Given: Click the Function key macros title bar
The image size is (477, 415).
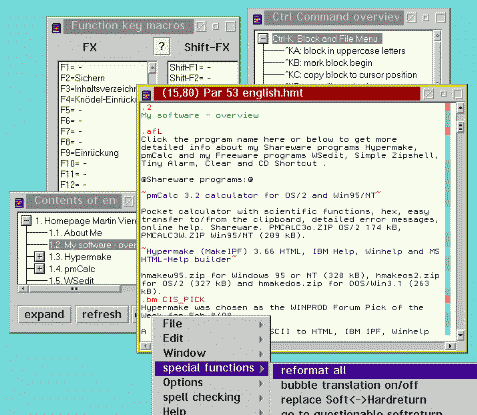Looking at the screenshot, I should (x=128, y=26).
